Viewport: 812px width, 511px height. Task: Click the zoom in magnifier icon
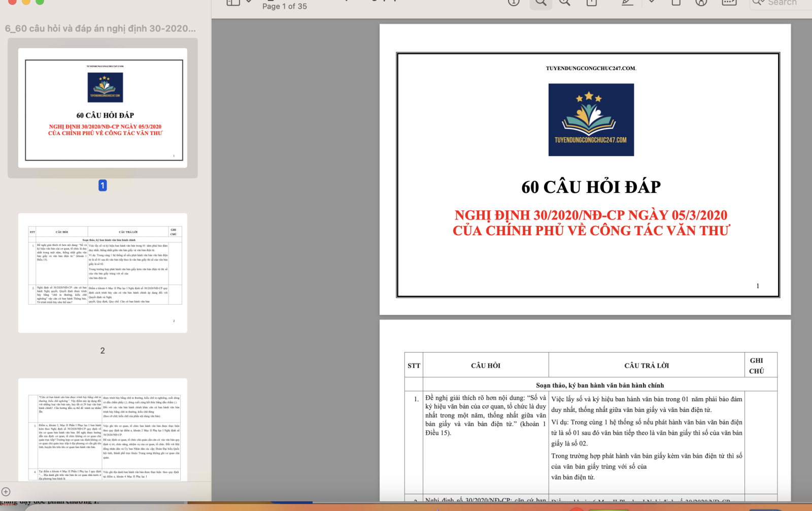click(x=564, y=3)
